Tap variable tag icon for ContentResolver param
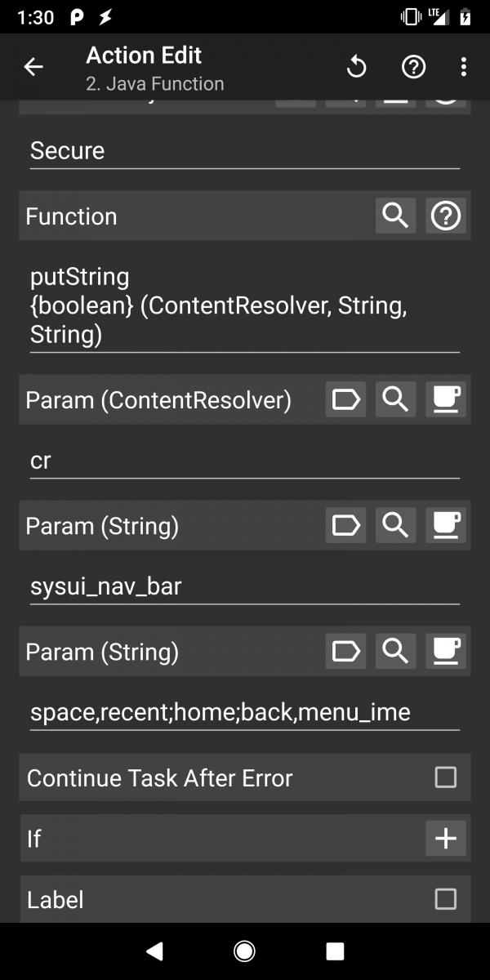 tap(345, 400)
